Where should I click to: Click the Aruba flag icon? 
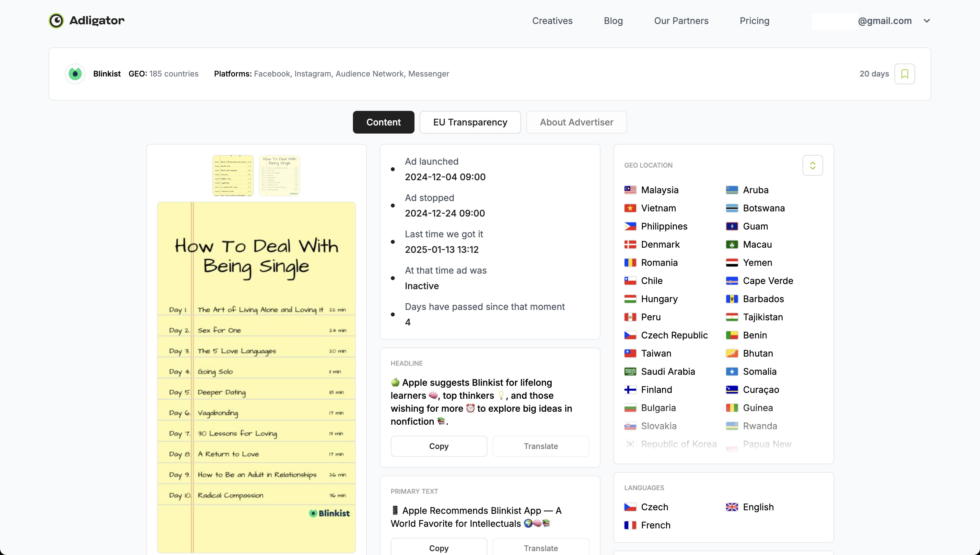(x=732, y=190)
